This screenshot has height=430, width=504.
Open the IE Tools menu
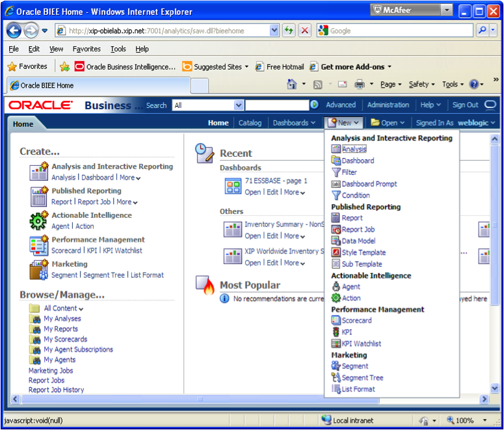click(118, 49)
